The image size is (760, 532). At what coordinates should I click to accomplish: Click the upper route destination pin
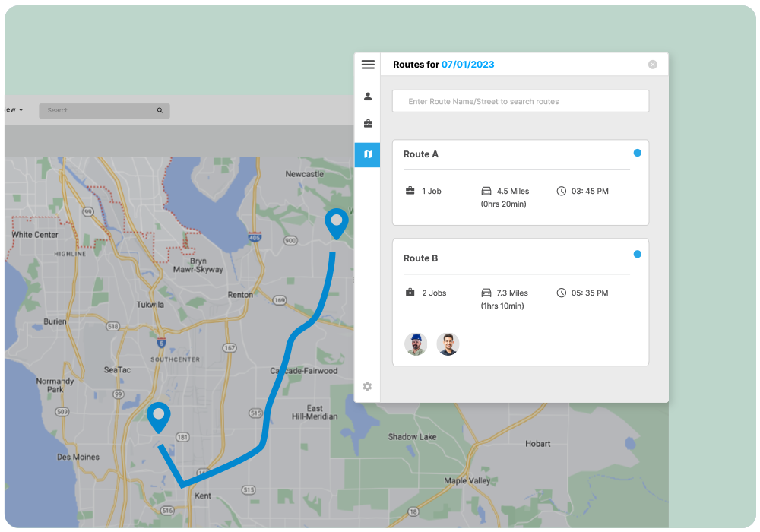336,222
